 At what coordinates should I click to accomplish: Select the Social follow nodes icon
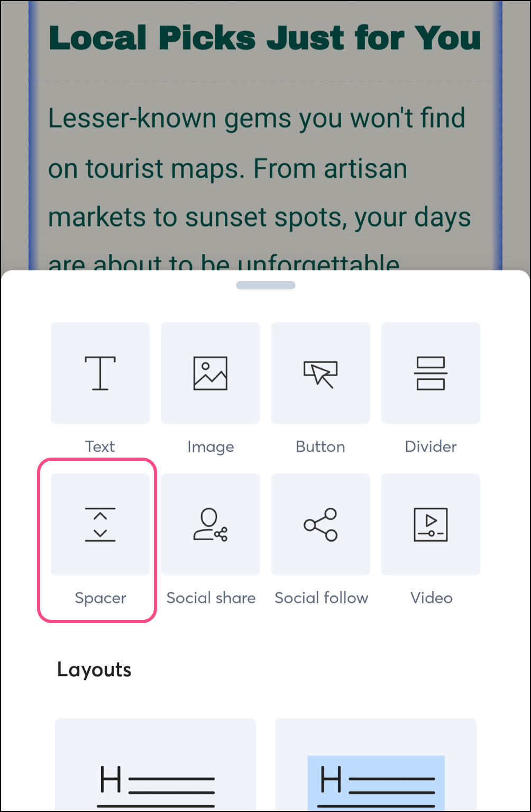pos(320,524)
